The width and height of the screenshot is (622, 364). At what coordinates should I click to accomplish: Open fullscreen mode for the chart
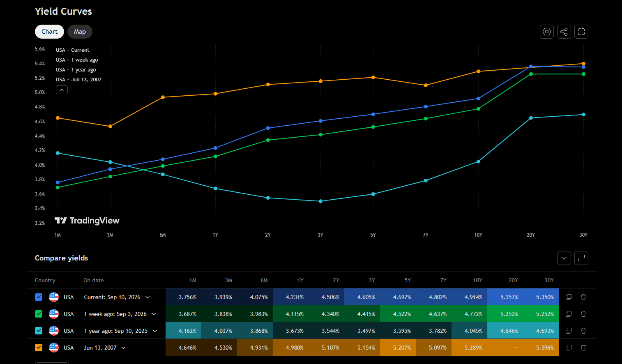pos(581,32)
